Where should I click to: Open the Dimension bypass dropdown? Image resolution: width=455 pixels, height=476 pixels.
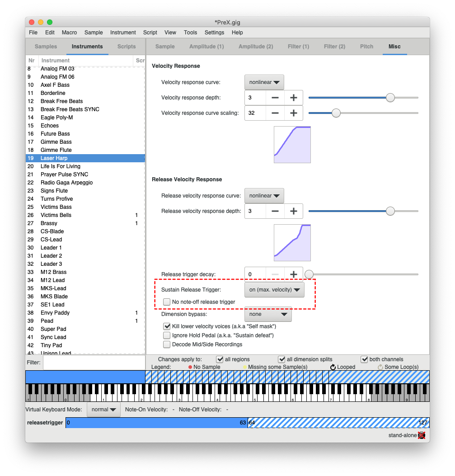coord(268,314)
